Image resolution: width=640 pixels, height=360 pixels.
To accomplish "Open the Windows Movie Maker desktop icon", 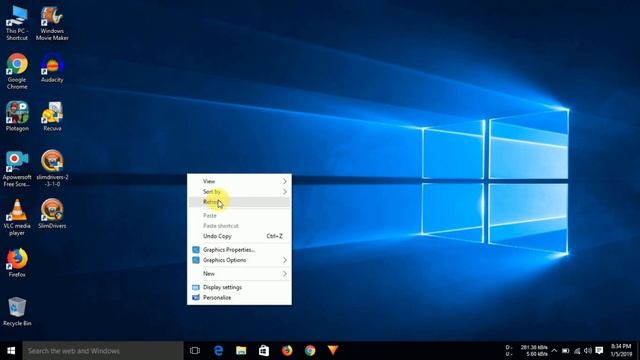I will [x=52, y=23].
